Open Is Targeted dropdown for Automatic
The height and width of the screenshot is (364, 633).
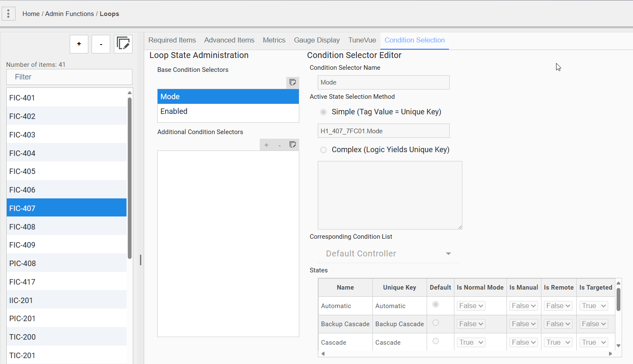click(x=594, y=306)
